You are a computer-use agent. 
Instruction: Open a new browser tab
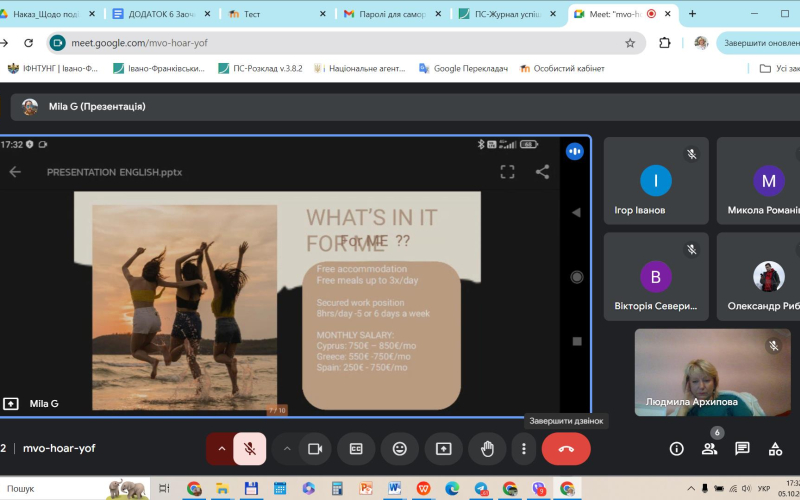692,14
